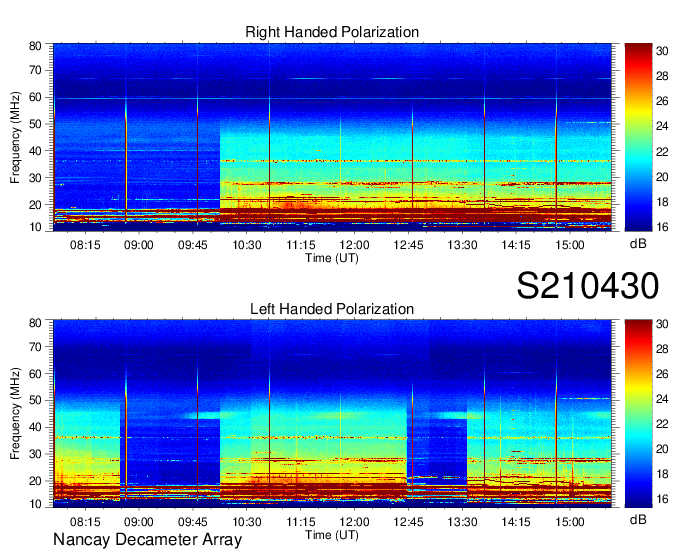Click the "14:15" time tick on top plot
The image size is (680, 552).
[x=516, y=245]
